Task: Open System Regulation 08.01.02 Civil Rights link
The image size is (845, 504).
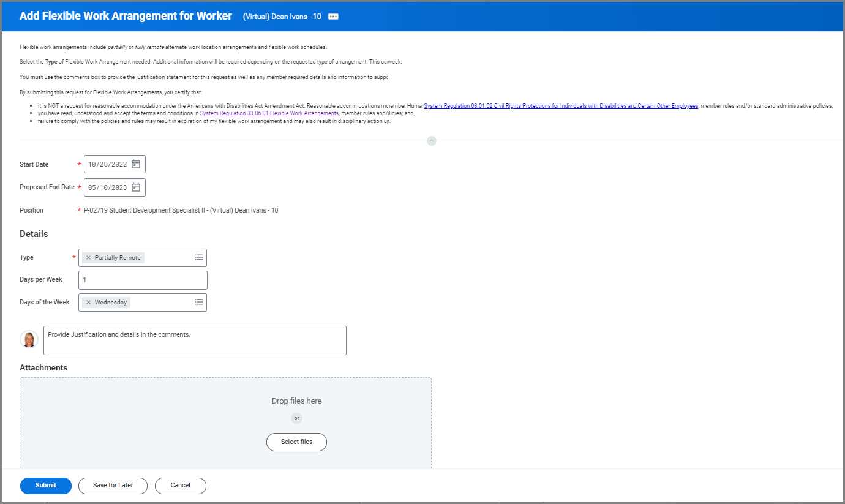Action: (560, 106)
